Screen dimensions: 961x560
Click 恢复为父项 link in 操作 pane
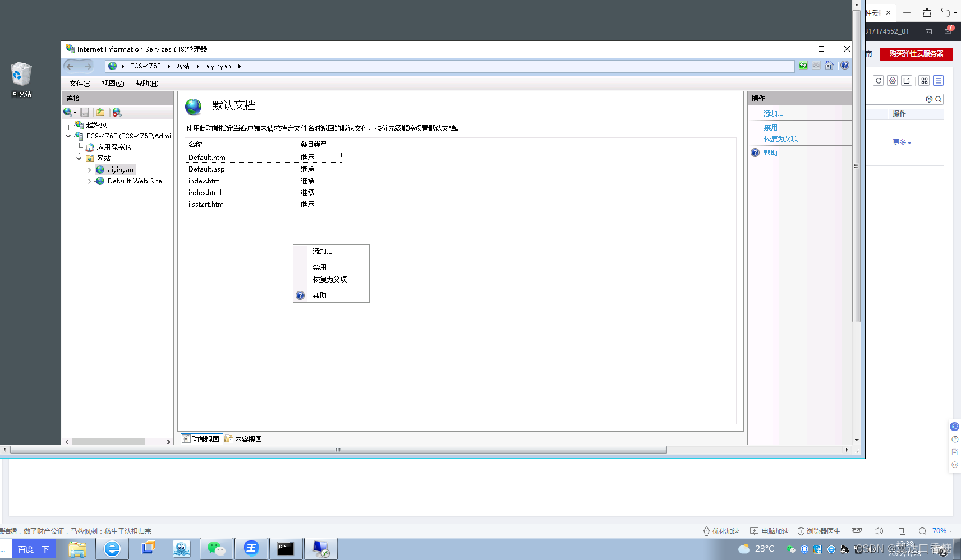(x=780, y=139)
